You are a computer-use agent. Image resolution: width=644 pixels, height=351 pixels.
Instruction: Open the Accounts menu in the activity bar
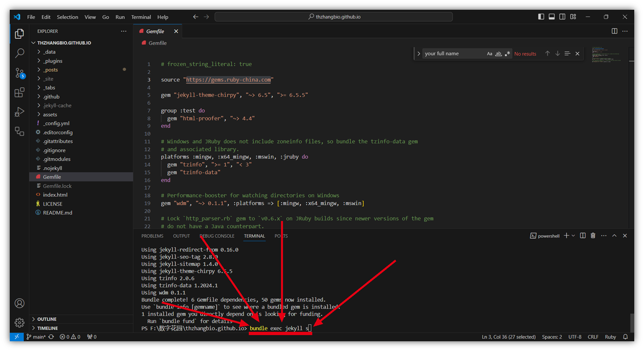(x=20, y=303)
